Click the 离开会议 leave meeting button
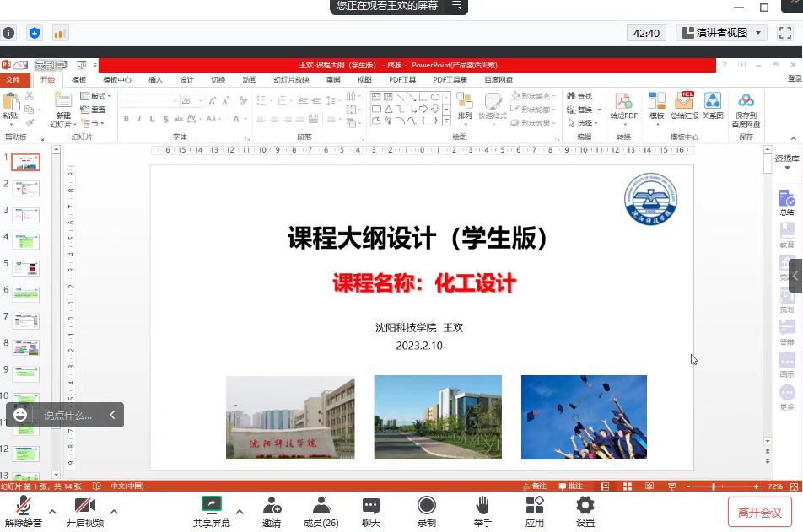Viewport: 803px width, 532px height. [x=759, y=512]
